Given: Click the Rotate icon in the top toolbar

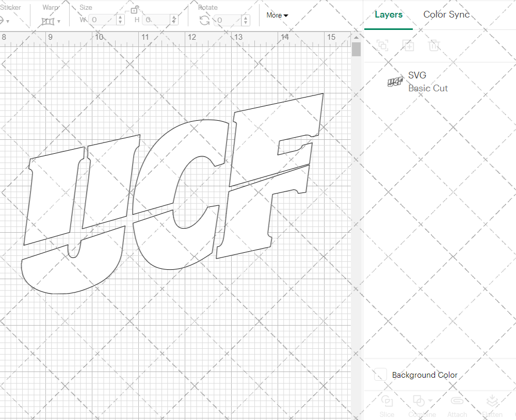Looking at the screenshot, I should (204, 19).
